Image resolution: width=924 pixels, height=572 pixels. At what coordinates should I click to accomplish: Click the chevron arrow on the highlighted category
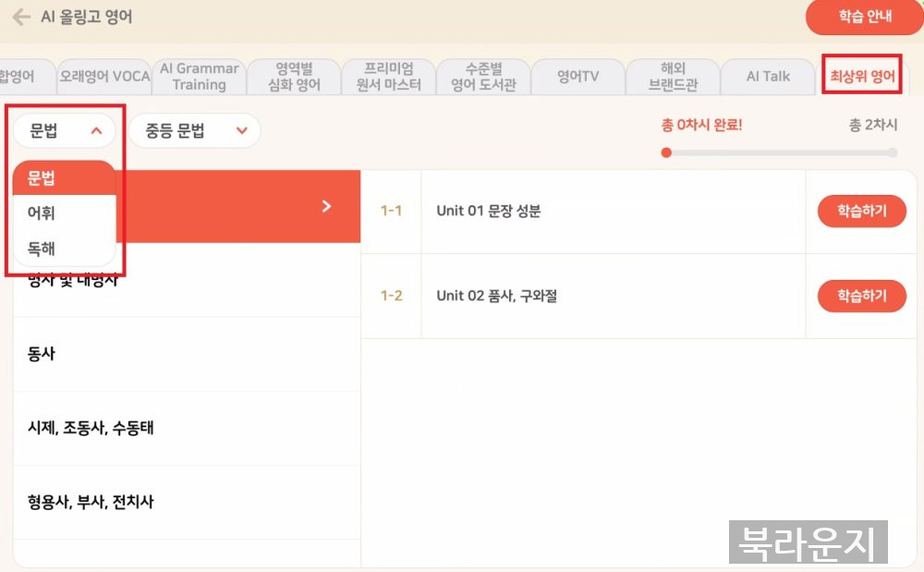325,206
